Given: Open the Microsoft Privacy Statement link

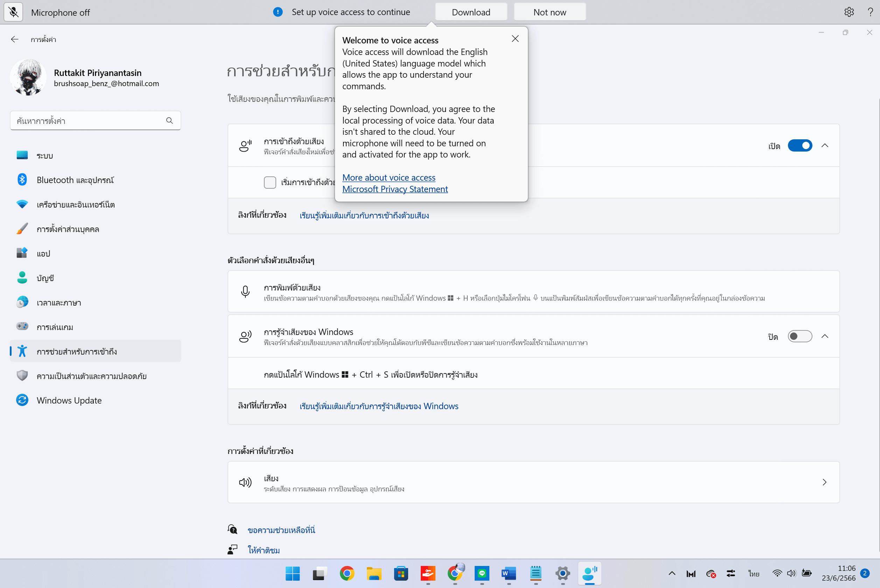Looking at the screenshot, I should (x=395, y=189).
